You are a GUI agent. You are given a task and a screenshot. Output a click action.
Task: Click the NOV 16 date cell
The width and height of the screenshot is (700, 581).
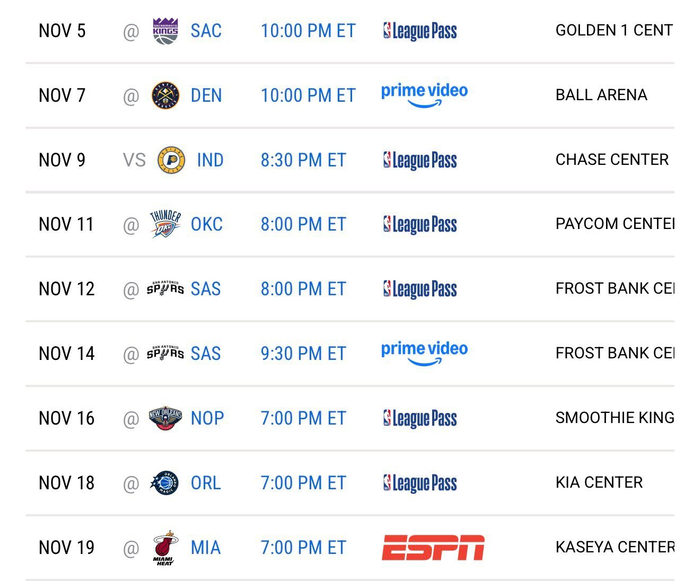point(67,418)
